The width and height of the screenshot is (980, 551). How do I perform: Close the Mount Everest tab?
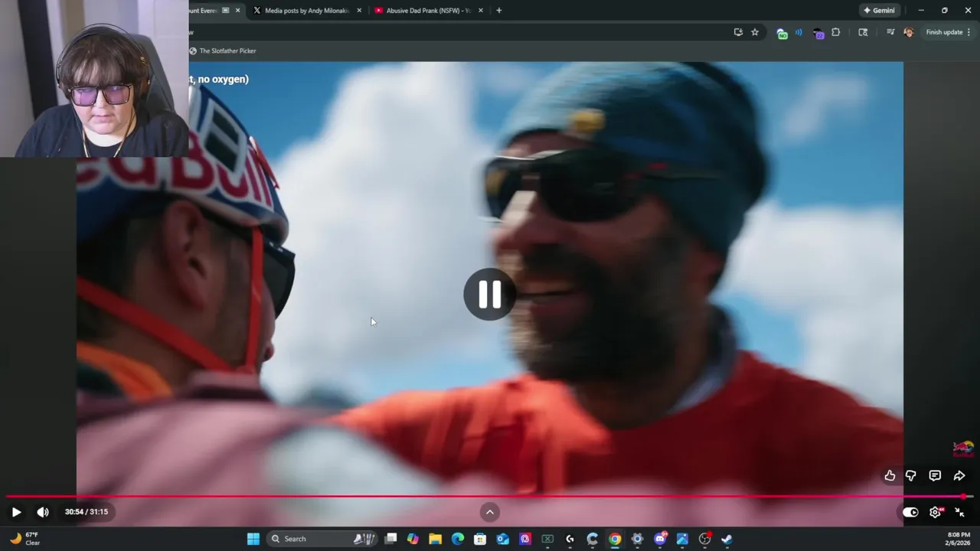pos(237,11)
